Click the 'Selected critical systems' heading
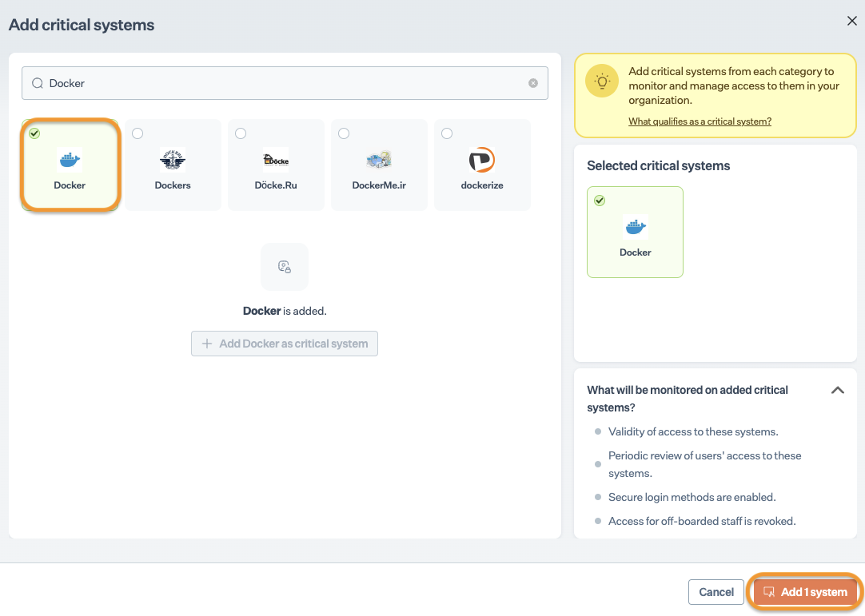Image resolution: width=865 pixels, height=616 pixels. [x=658, y=166]
